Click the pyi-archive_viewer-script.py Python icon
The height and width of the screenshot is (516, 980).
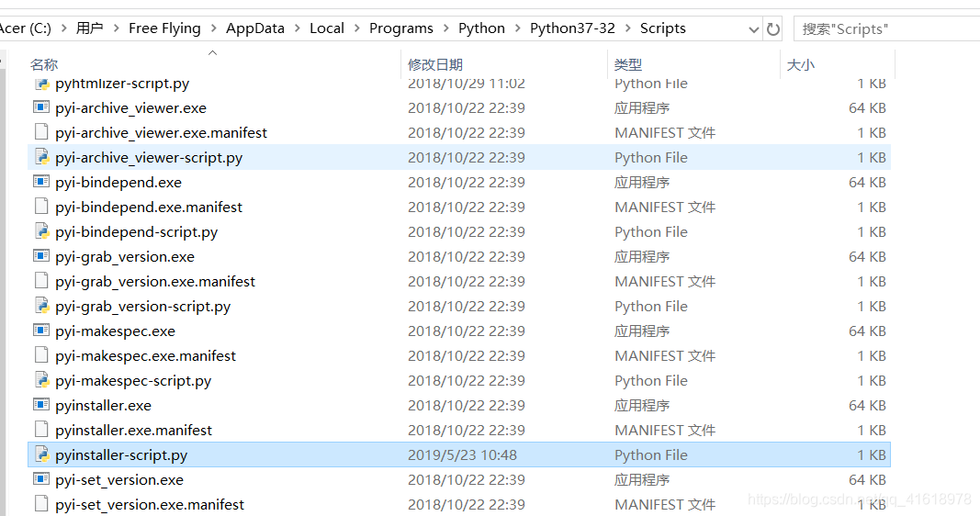tap(41, 157)
